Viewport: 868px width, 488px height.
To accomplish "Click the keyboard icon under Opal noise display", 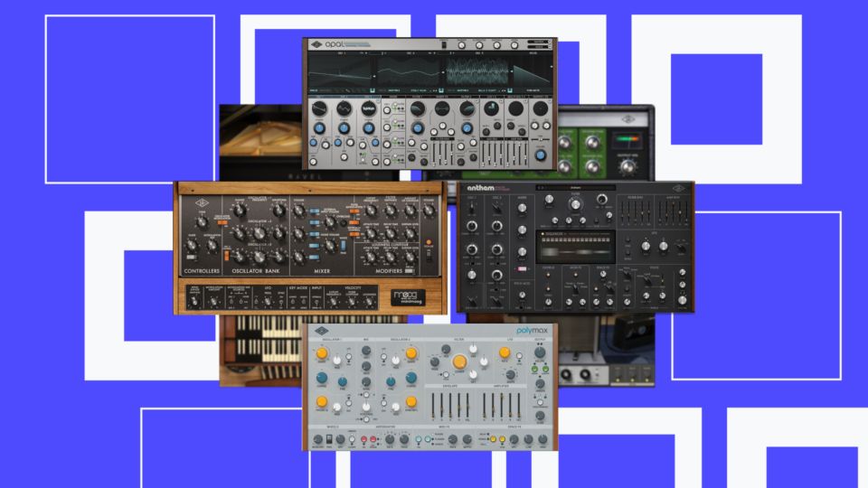I will tap(509, 90).
